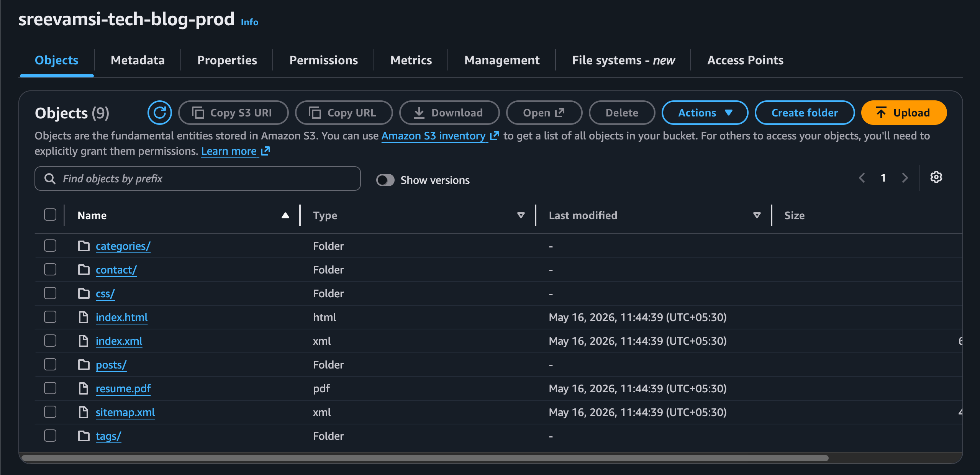The width and height of the screenshot is (980, 475).
Task: Open table preferences gear icon
Action: tap(936, 177)
